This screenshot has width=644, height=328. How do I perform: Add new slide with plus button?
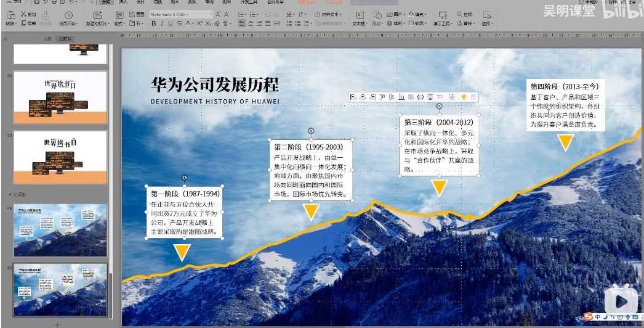57,325
